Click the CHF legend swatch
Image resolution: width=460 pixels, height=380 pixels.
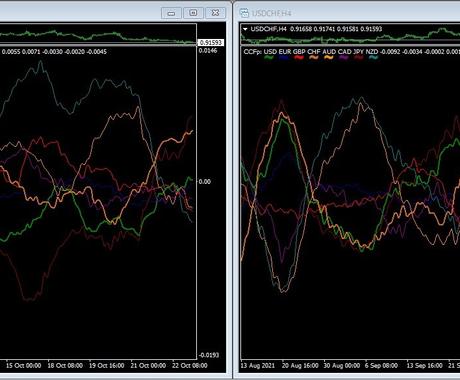coord(314,58)
